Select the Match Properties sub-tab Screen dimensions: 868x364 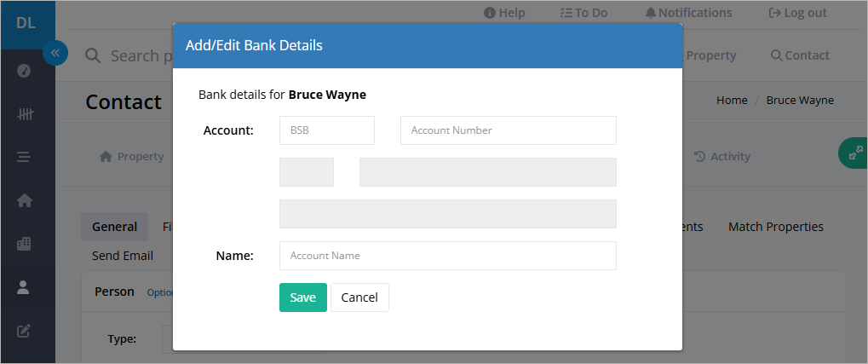(x=775, y=227)
